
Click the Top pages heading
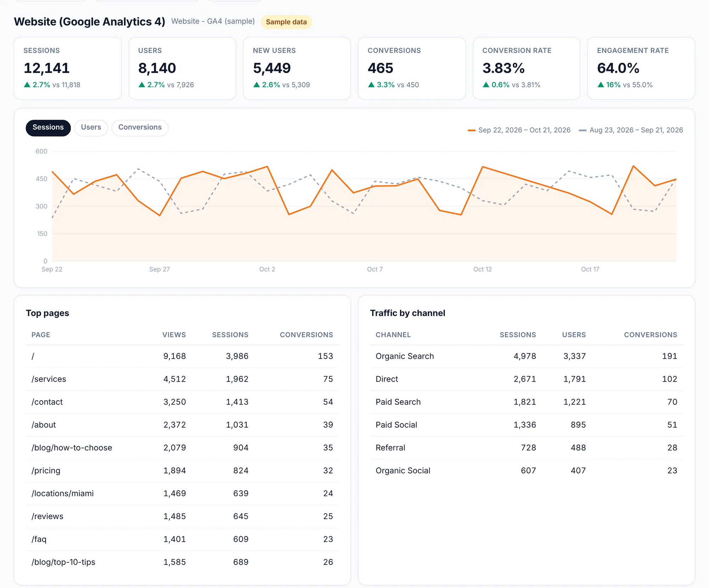48,313
